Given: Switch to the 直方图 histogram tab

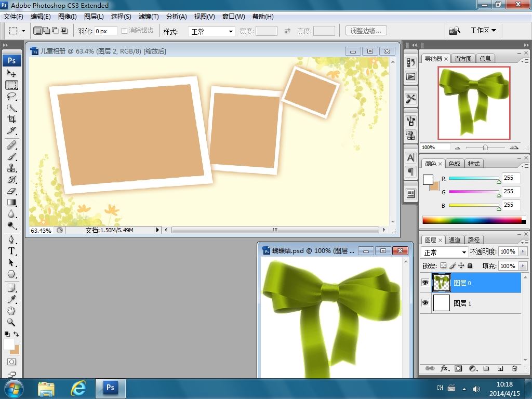Looking at the screenshot, I should tap(463, 59).
